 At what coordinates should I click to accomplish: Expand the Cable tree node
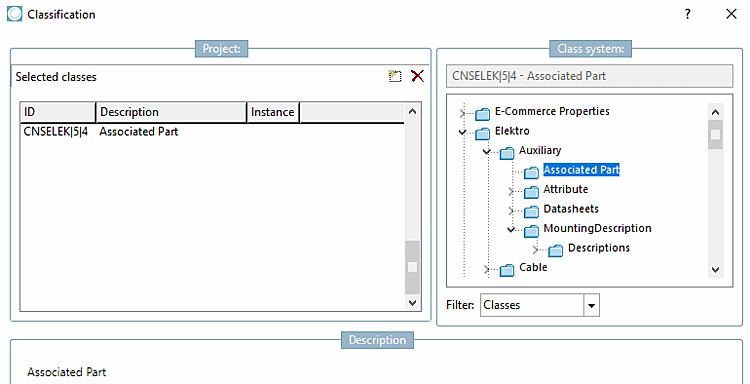click(486, 270)
